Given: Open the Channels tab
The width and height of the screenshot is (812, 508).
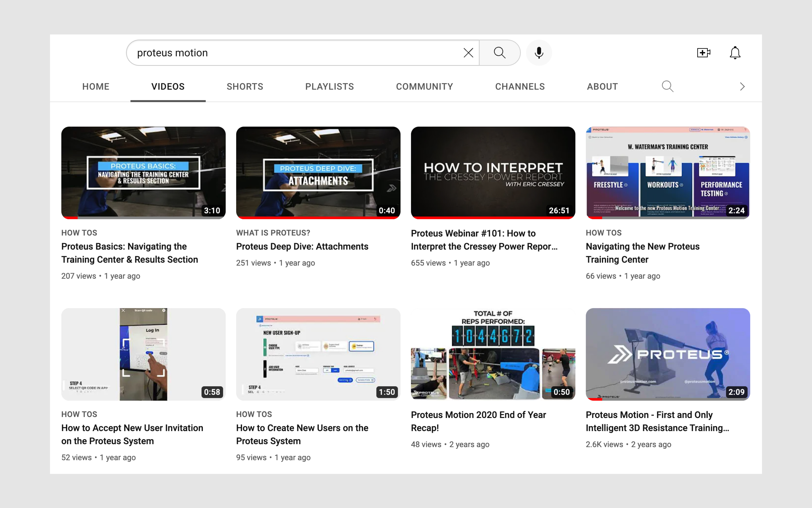Looking at the screenshot, I should tap(520, 86).
